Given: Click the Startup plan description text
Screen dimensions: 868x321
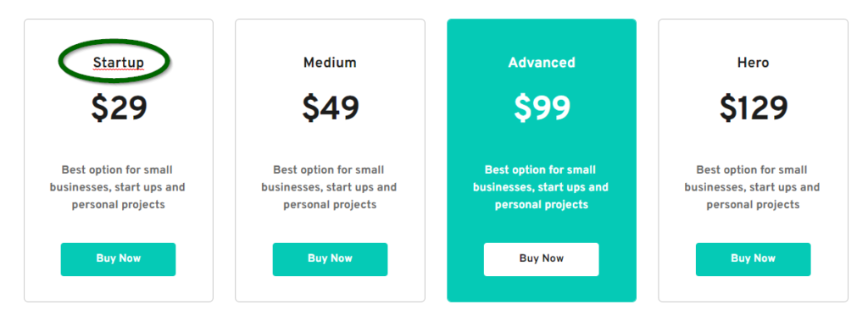Looking at the screenshot, I should pyautogui.click(x=118, y=187).
